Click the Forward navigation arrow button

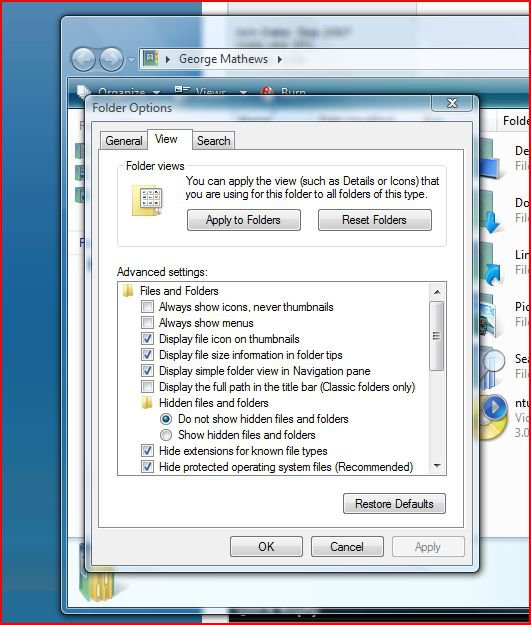click(x=111, y=59)
